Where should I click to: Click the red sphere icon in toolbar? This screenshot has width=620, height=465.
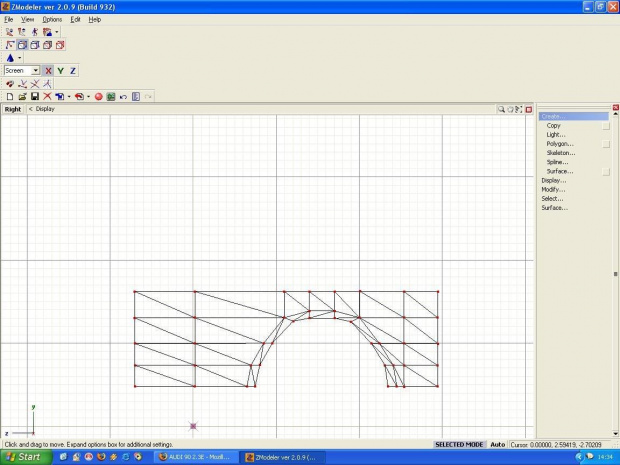[98, 96]
